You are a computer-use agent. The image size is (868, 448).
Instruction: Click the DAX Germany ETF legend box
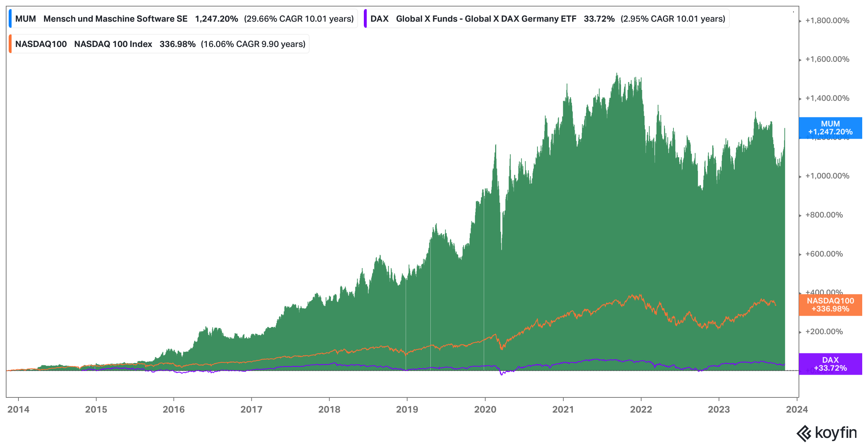pyautogui.click(x=546, y=19)
